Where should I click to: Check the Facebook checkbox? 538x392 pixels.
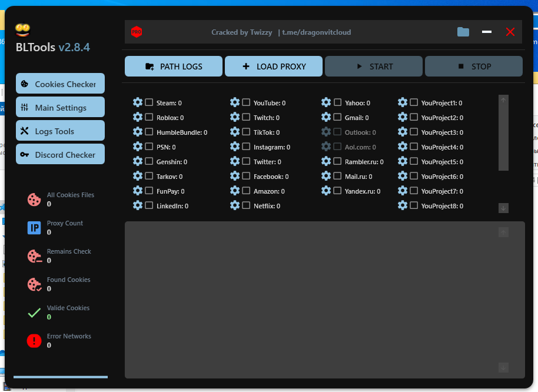[x=246, y=176]
